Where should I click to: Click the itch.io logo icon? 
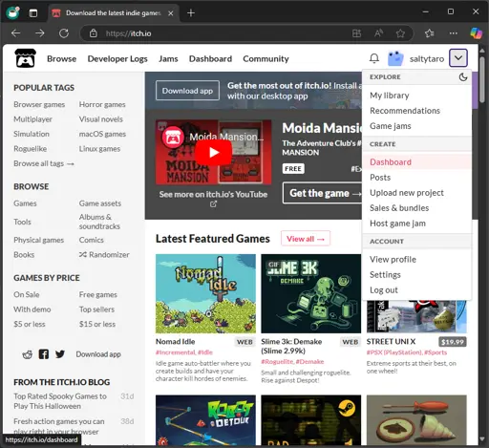(x=26, y=58)
